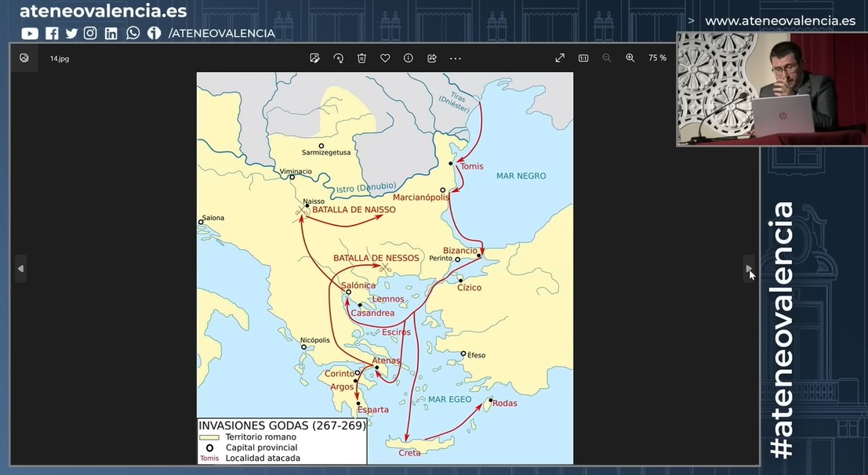Go to the previous image arrow
This screenshot has height=475, width=868.
click(20, 269)
